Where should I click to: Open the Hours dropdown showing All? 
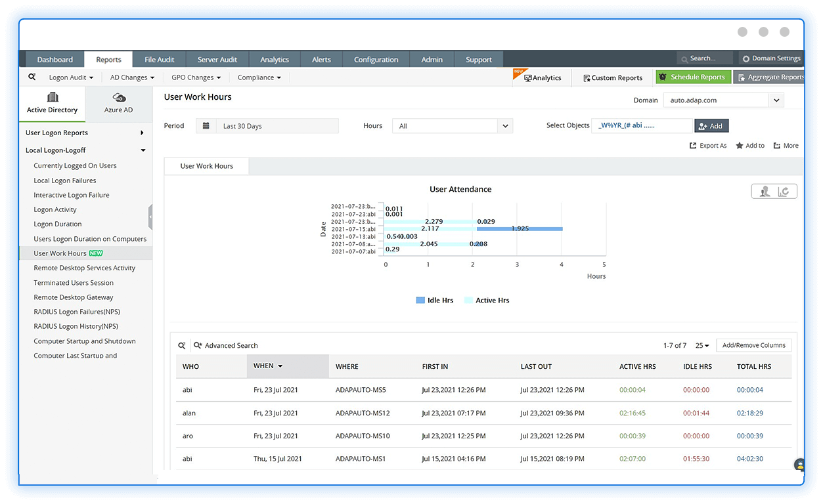tap(453, 126)
